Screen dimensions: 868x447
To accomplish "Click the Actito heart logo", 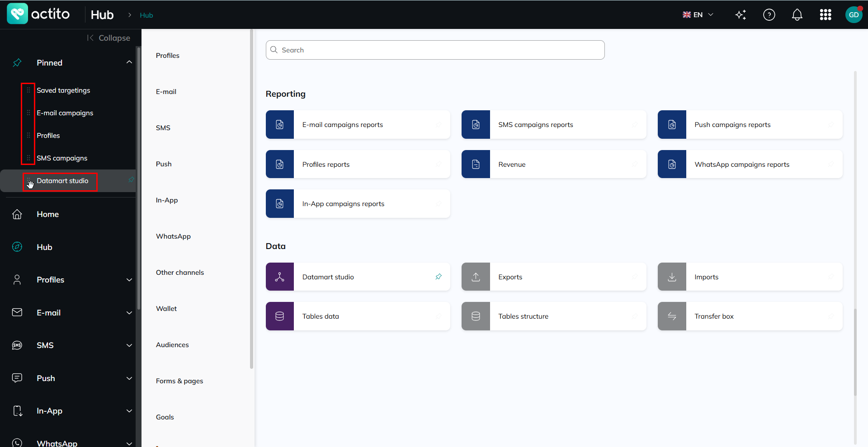I will click(x=17, y=14).
